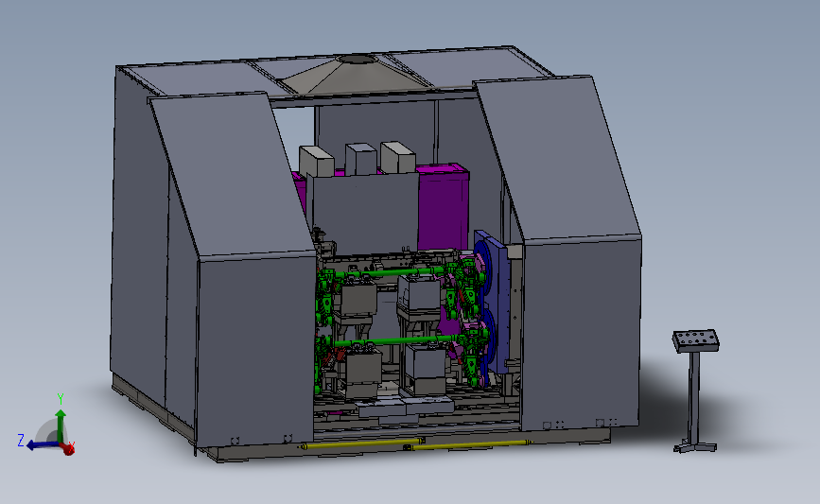The width and height of the screenshot is (820, 504).
Task: Select the left sloped enclosure door panel
Action: 234,176
